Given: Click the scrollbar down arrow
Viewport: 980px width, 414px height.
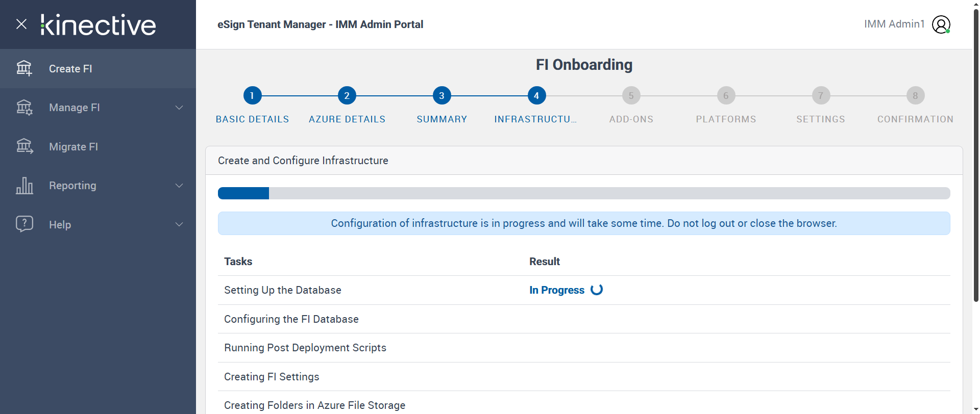Looking at the screenshot, I should coord(976,409).
